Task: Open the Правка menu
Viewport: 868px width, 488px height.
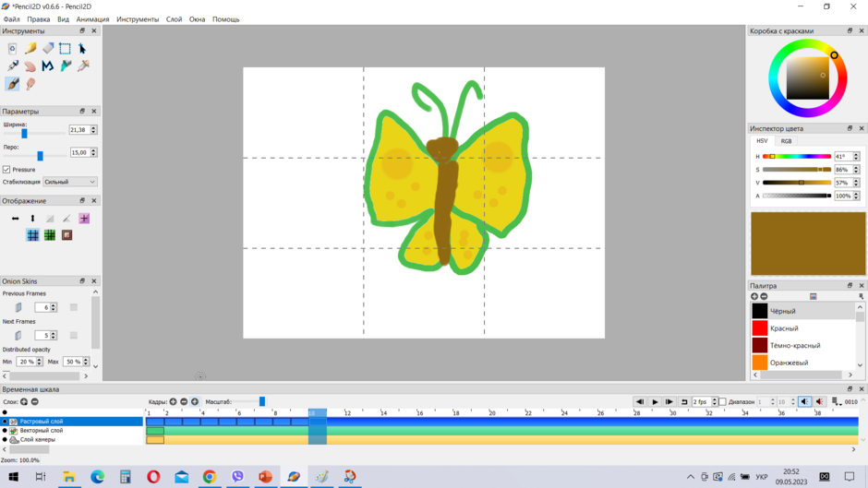Action: pos(38,19)
